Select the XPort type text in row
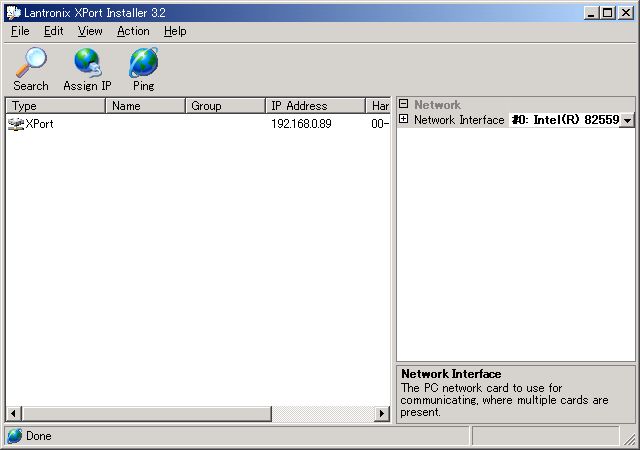 pyautogui.click(x=39, y=124)
